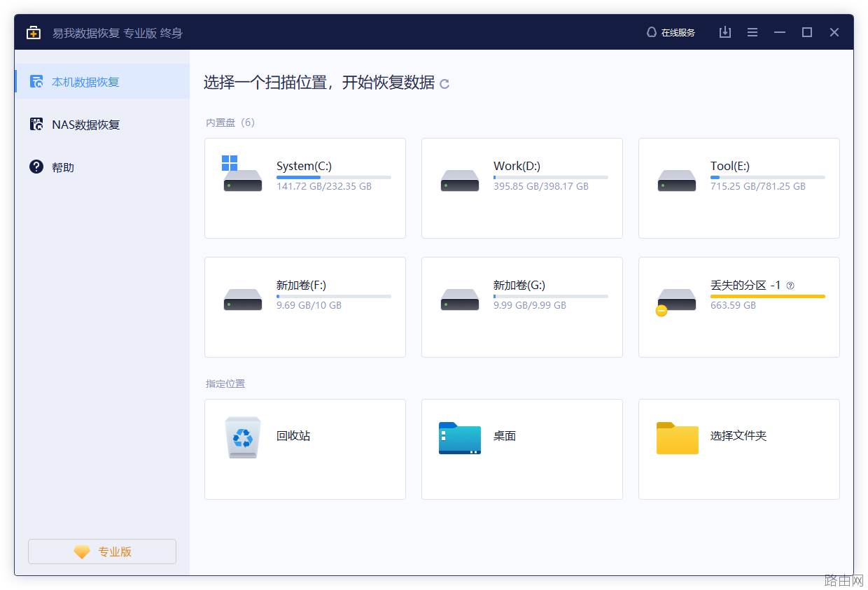Click the desktop folder icon
868x590 pixels.
460,438
